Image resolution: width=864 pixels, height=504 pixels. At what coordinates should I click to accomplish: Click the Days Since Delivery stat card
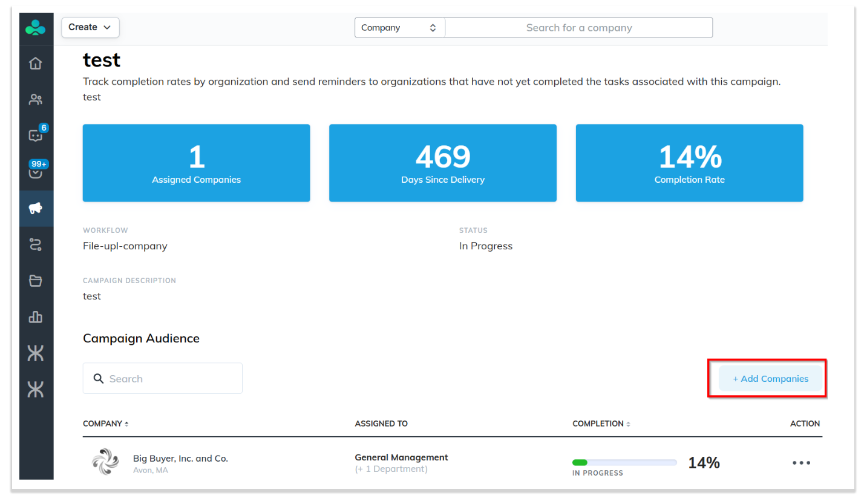coord(443,163)
